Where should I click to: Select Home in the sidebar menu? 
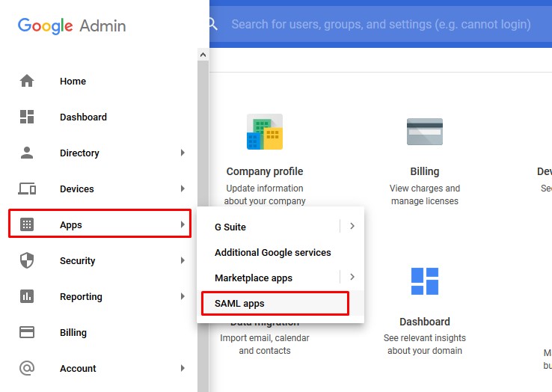coord(73,82)
